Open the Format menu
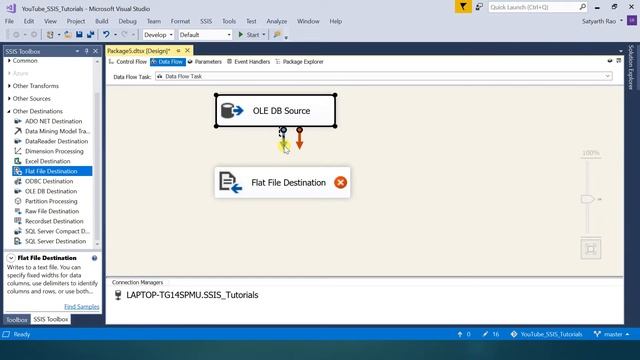The image size is (640, 360). pyautogui.click(x=180, y=21)
